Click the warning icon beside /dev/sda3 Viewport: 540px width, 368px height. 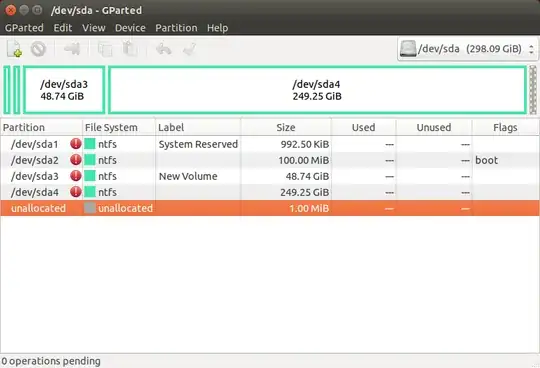(76, 176)
